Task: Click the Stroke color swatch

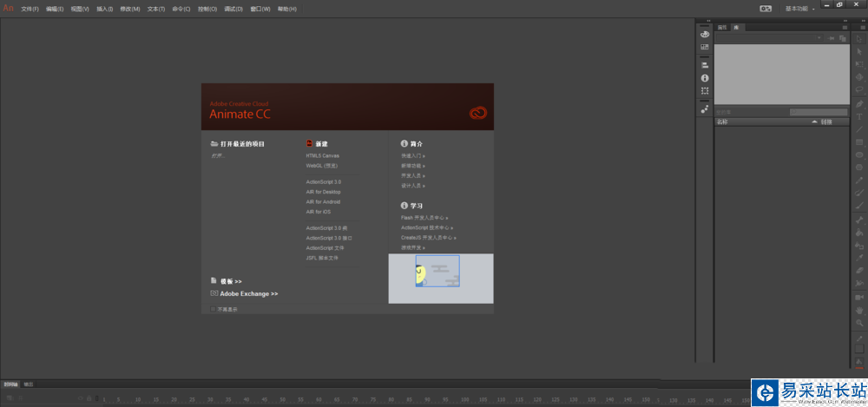Action: tap(859, 348)
